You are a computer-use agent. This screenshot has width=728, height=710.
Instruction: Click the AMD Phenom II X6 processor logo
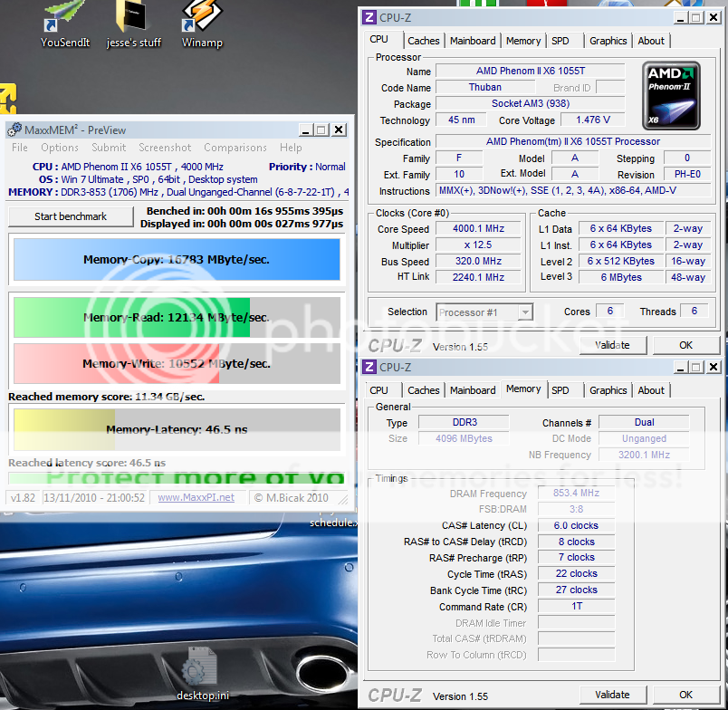(x=671, y=96)
